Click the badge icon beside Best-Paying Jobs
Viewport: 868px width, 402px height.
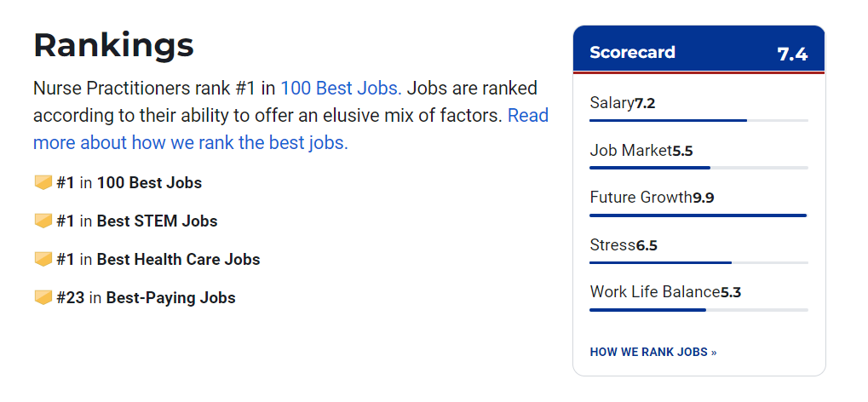pos(43,298)
